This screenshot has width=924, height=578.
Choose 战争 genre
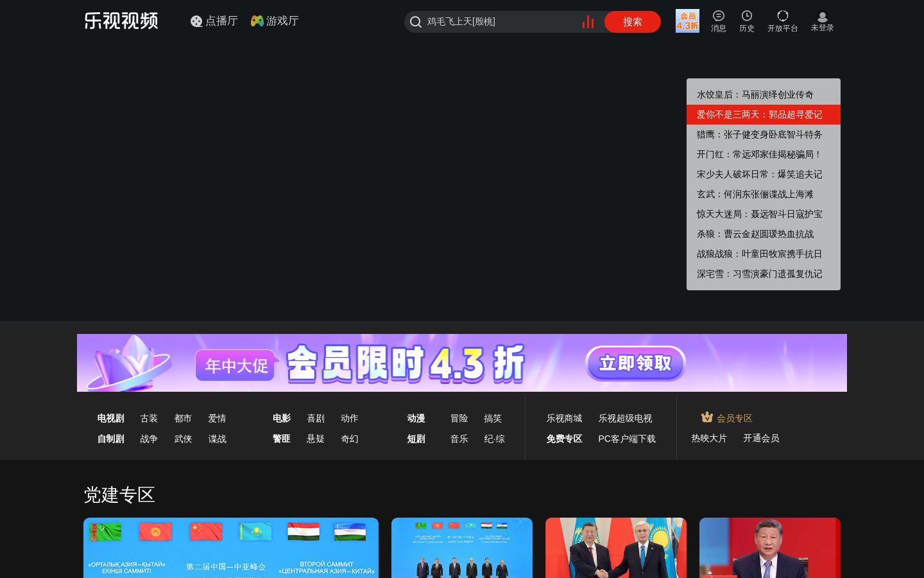149,439
